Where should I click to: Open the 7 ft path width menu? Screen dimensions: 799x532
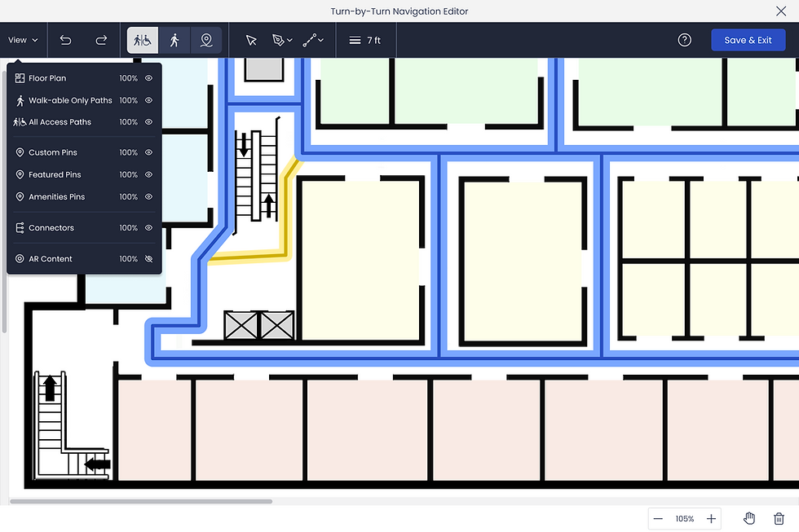click(365, 40)
